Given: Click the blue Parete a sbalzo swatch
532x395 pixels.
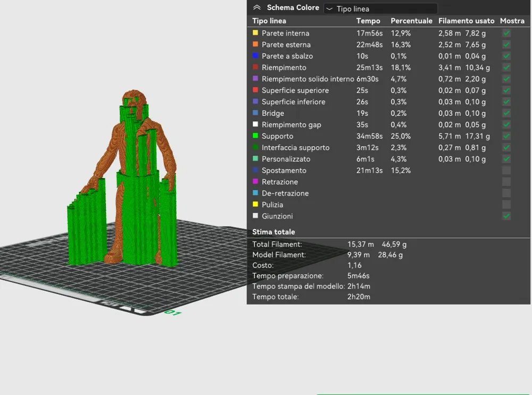Looking at the screenshot, I should tap(255, 56).
